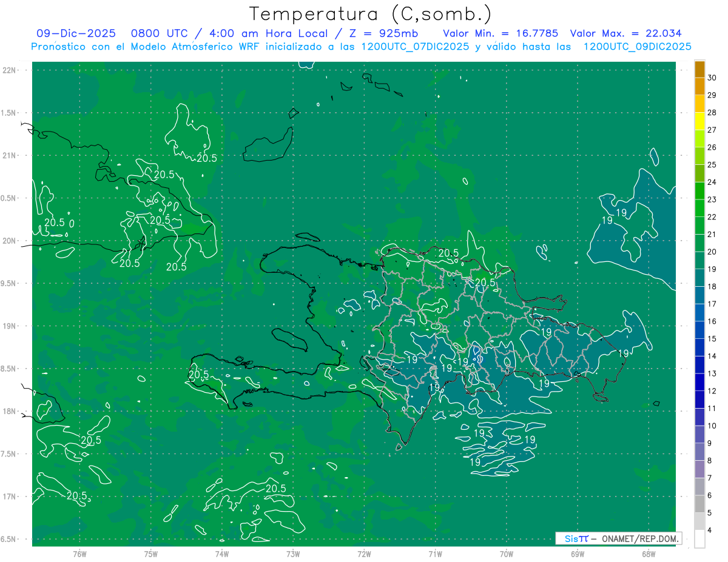Click "Valor Min. = 16.7785" text
728x562 pixels.
500,33
